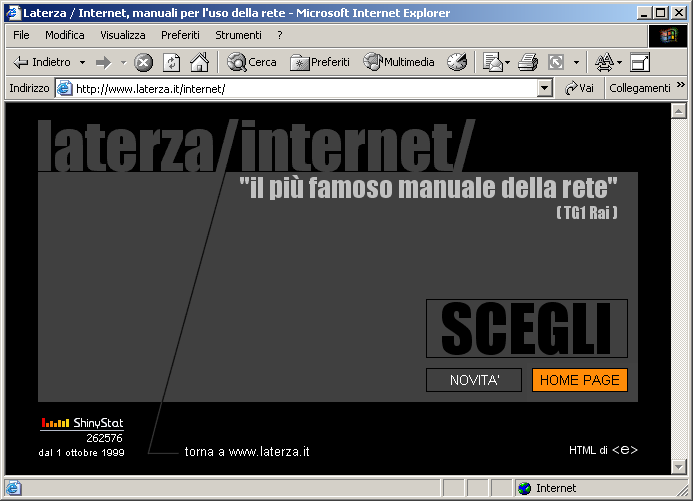The height and width of the screenshot is (501, 693).
Task: Open the ShinyStat counter logo
Action: tap(82, 423)
